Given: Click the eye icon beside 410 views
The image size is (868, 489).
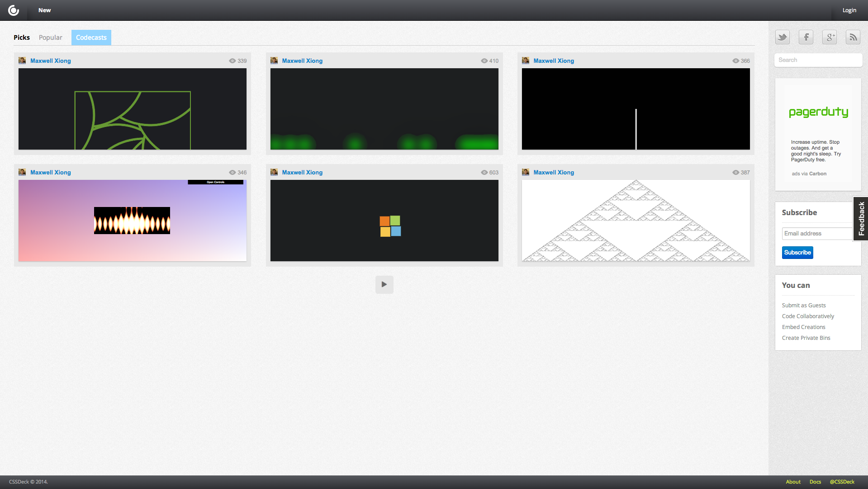Looking at the screenshot, I should (x=484, y=61).
